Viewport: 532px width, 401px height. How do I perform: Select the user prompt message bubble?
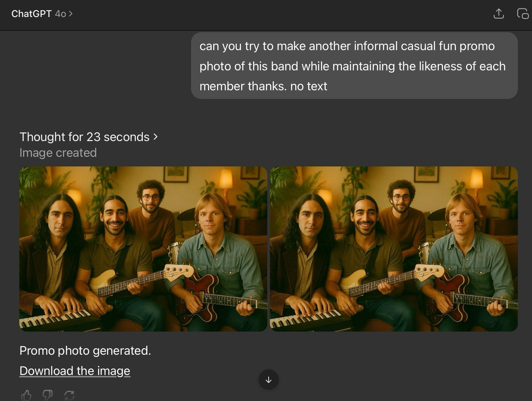click(354, 66)
